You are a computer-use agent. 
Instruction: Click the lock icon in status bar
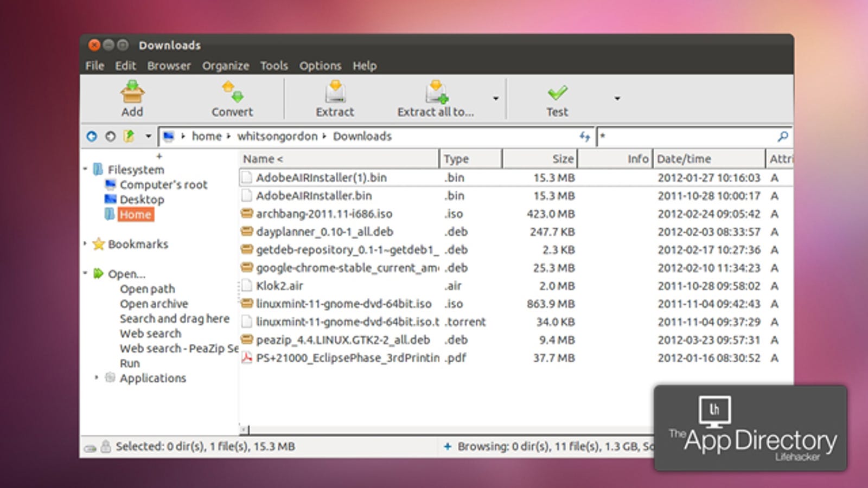pyautogui.click(x=106, y=446)
